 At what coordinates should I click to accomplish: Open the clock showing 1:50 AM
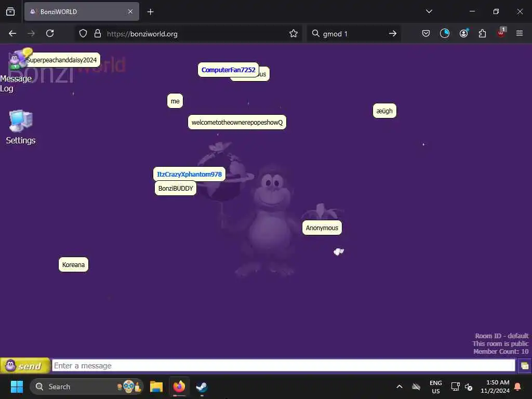tap(495, 387)
